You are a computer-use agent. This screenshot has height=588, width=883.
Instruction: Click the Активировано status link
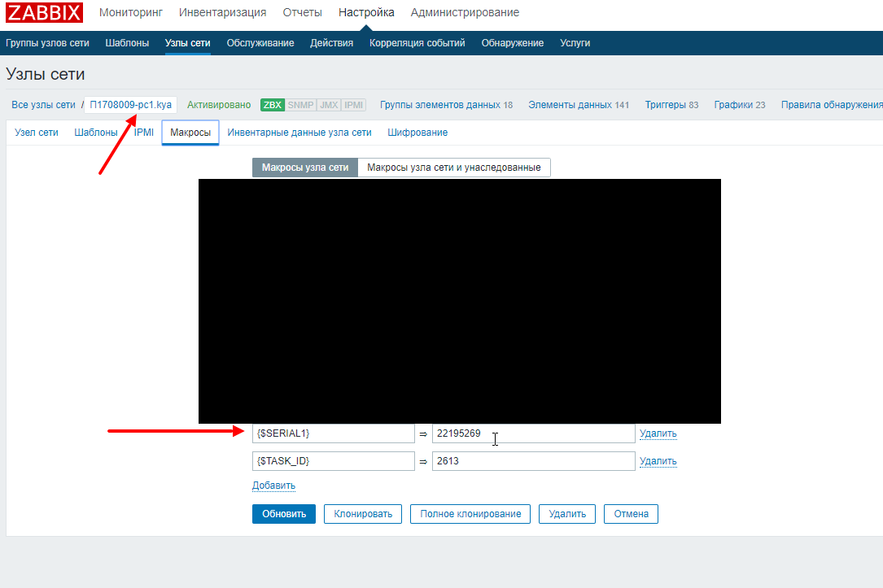pos(219,105)
